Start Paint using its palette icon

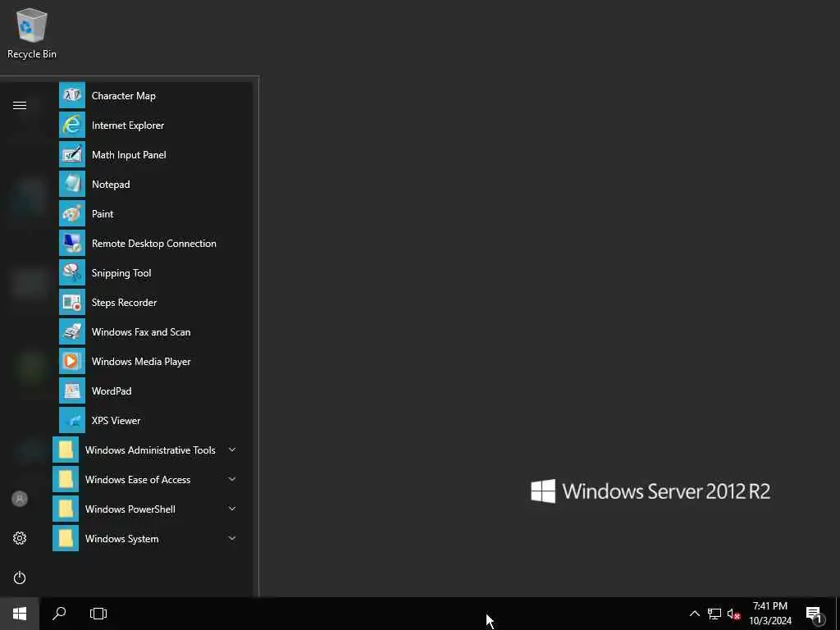click(72, 213)
